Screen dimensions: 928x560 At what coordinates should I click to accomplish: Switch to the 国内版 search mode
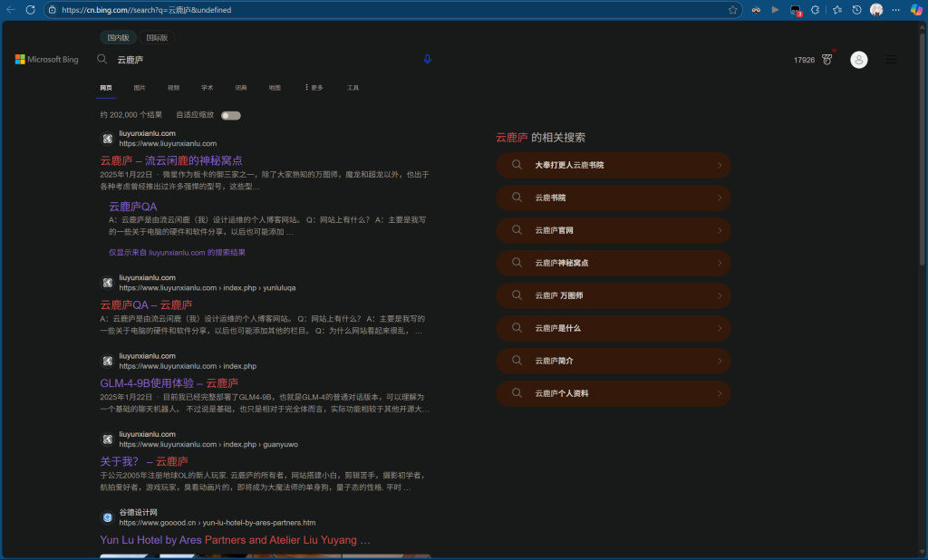click(119, 37)
